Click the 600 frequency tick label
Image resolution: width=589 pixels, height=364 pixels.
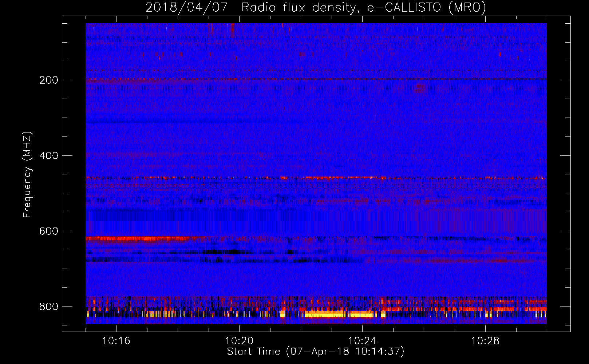point(49,232)
